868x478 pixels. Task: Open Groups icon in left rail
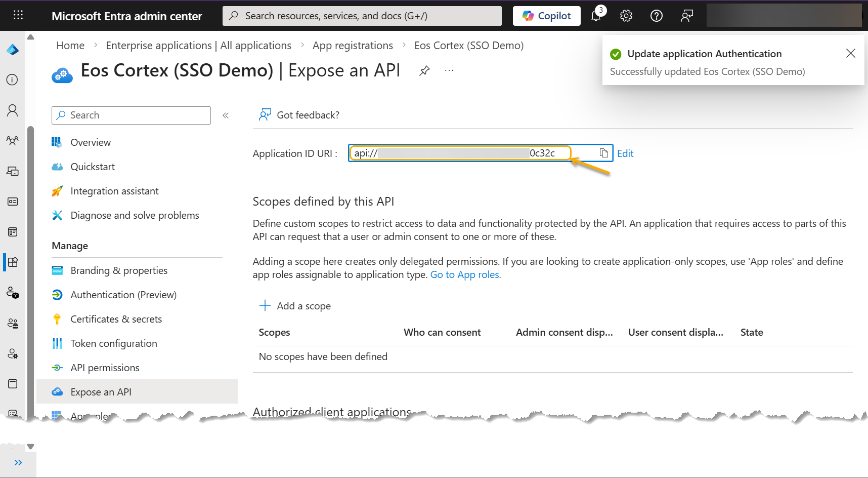(x=13, y=141)
